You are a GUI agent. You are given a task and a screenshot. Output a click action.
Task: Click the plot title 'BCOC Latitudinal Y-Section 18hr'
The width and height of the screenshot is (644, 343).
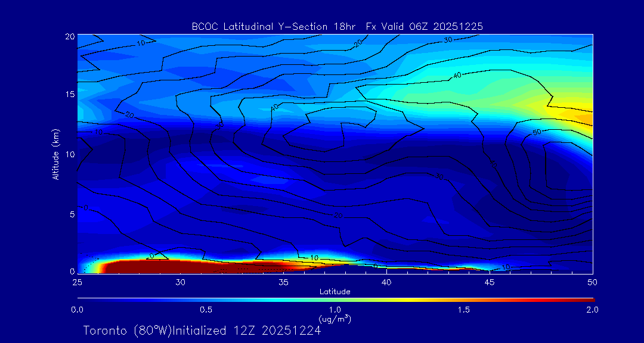(x=275, y=27)
